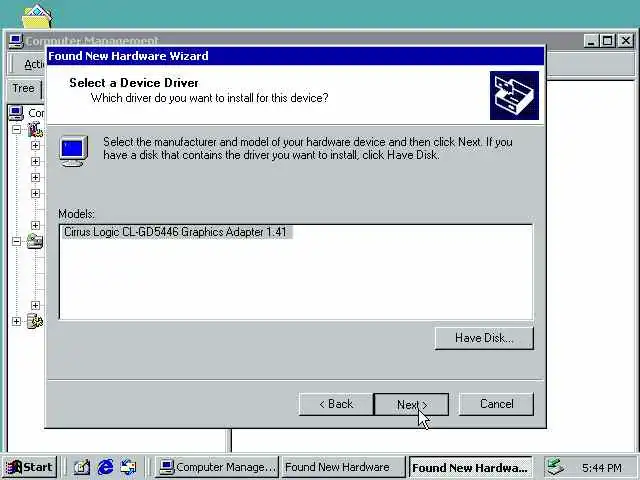This screenshot has width=640, height=480.
Task: Click the System Tools node icon
Action: 36,130
